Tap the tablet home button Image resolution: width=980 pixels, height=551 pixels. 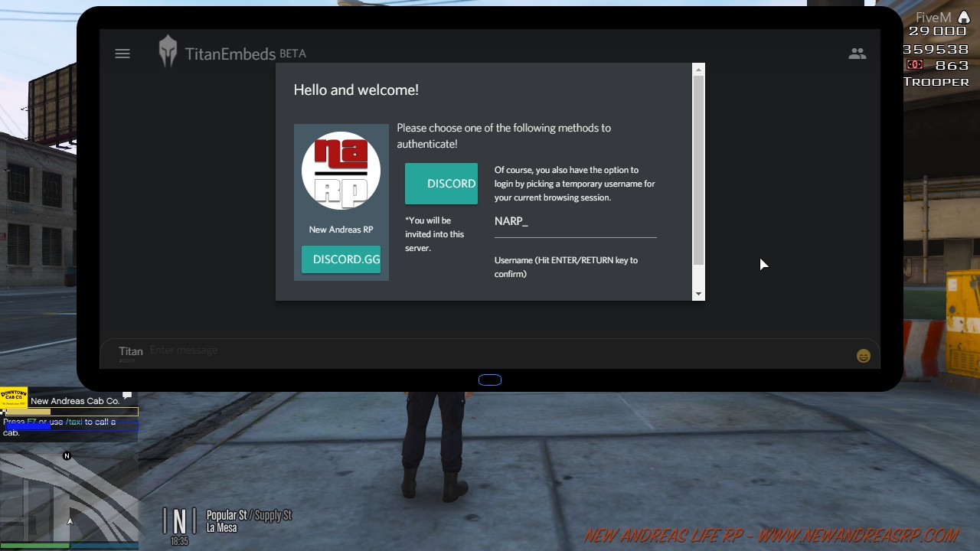click(490, 380)
